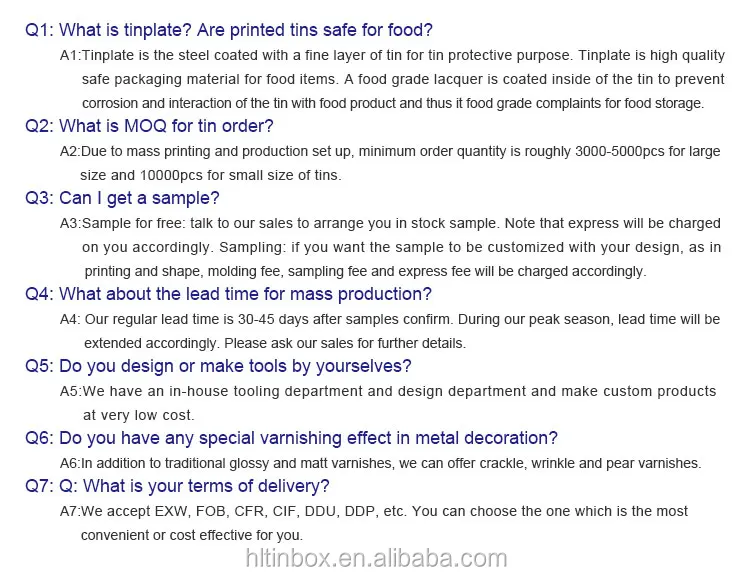Click the A5 line about in-house tooling department

tap(388, 391)
